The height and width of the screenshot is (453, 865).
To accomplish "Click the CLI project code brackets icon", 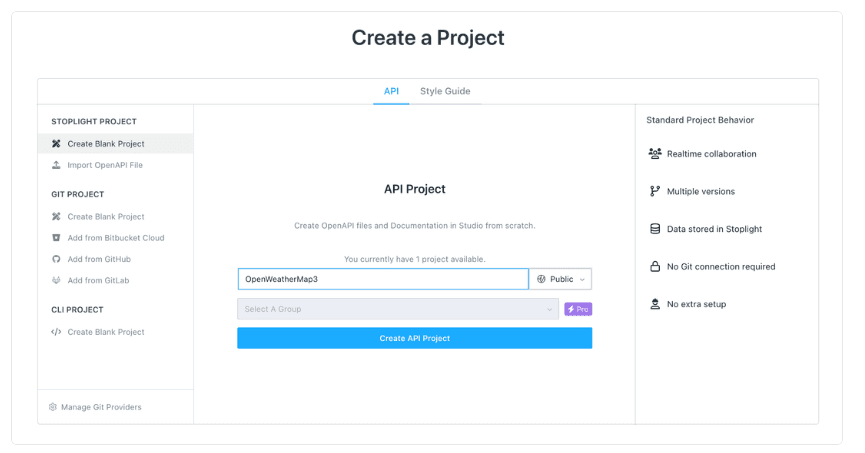I will pos(56,332).
